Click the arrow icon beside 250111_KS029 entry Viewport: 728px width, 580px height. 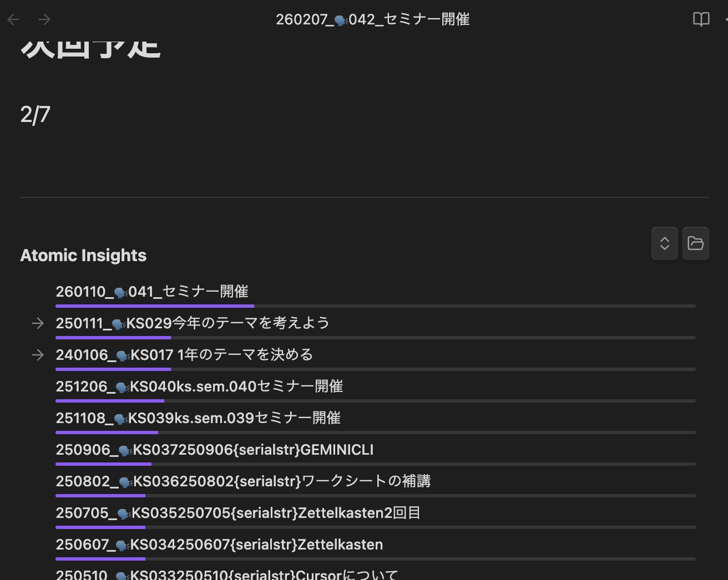(37, 323)
